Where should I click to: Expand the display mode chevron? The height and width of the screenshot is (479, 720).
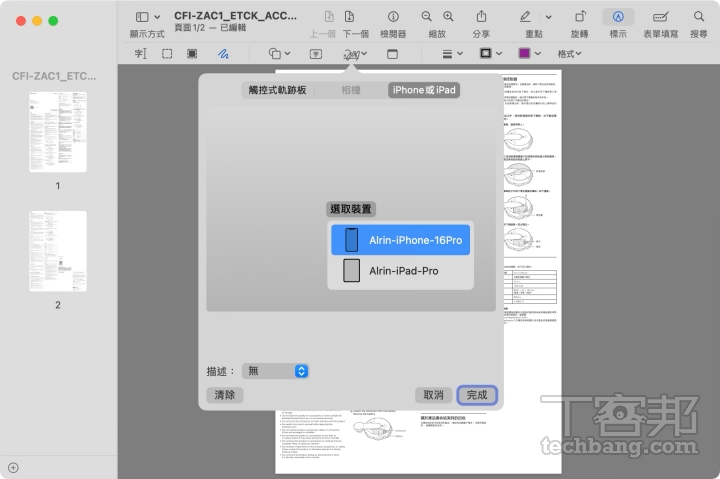(157, 17)
